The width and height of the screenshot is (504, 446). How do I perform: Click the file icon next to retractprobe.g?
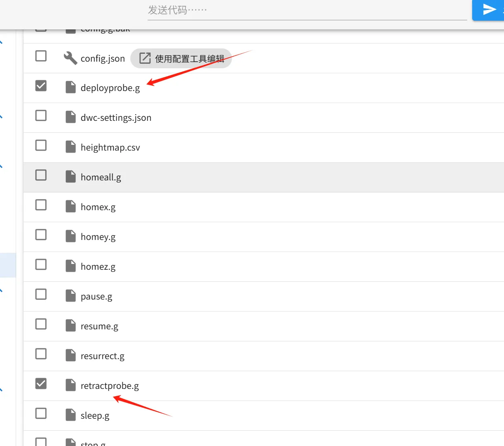[71, 386]
